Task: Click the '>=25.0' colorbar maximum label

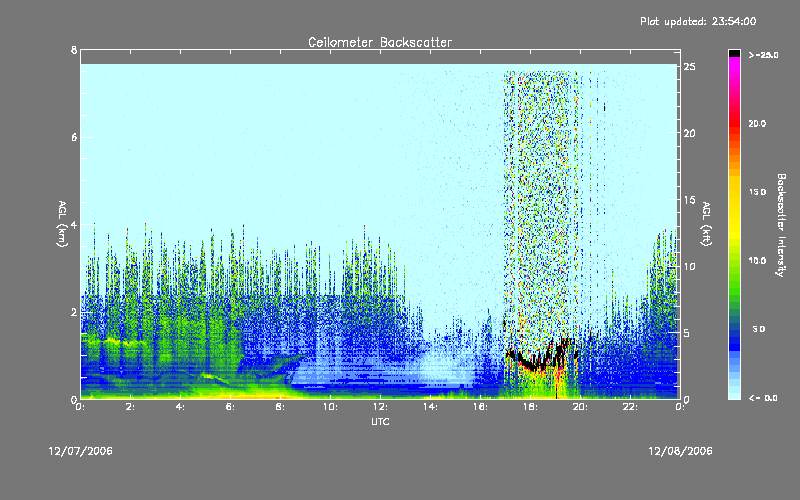Action: coord(763,55)
